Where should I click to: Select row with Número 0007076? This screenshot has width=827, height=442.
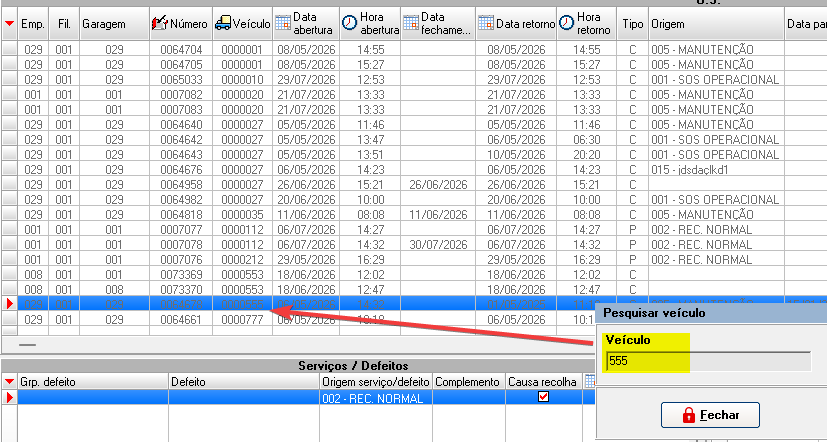(x=414, y=260)
